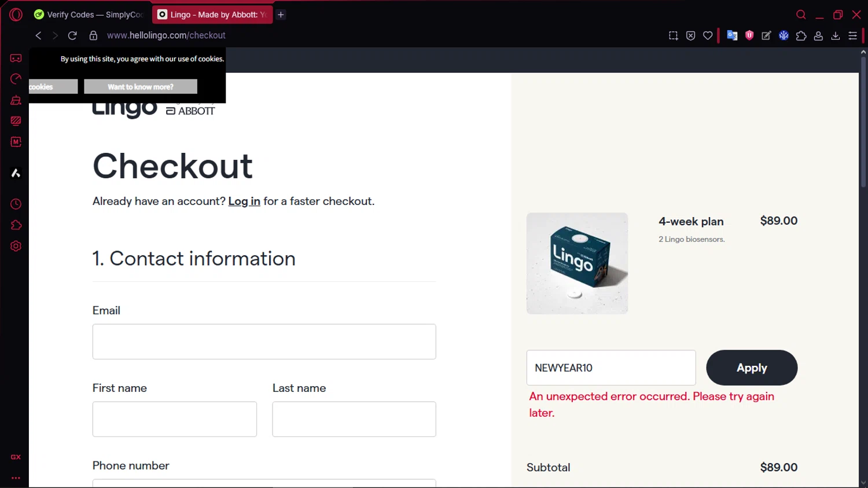868x488 pixels.
Task: Go back to previous page
Action: pos(38,35)
